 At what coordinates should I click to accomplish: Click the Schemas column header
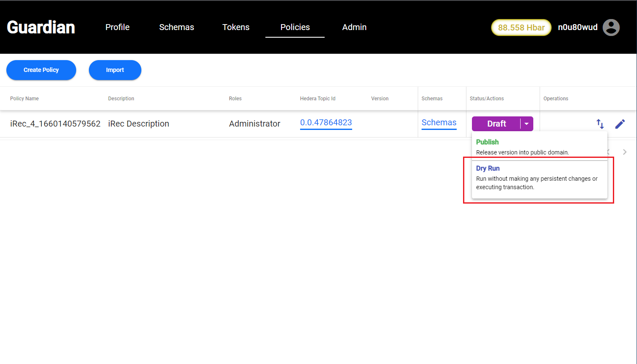pyautogui.click(x=432, y=99)
